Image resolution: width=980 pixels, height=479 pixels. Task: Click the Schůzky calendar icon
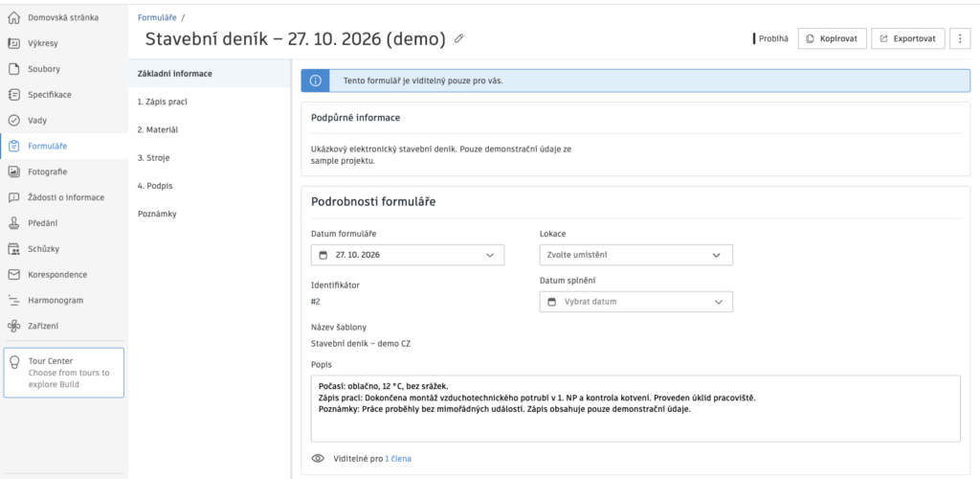coord(13,248)
